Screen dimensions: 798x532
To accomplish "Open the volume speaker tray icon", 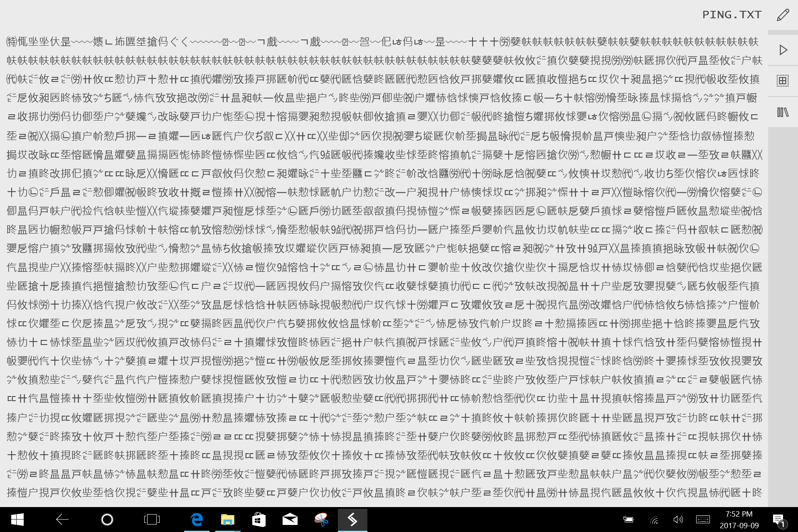I will coord(678,520).
